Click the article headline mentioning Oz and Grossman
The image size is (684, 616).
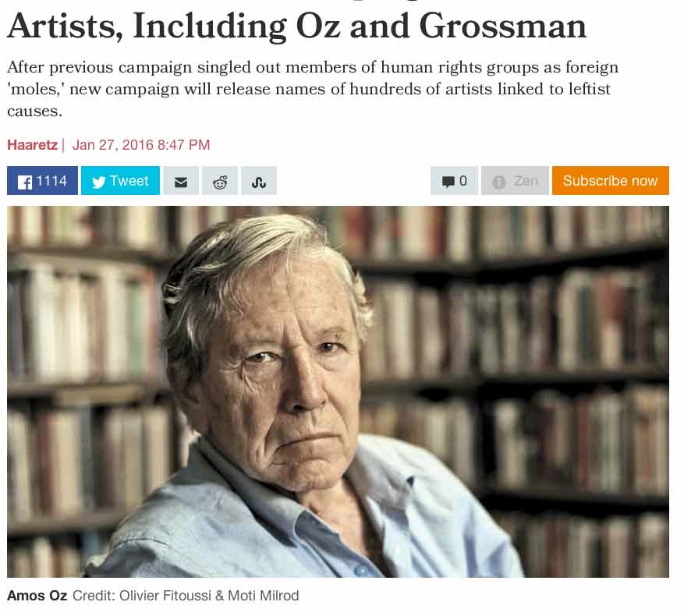click(x=296, y=26)
